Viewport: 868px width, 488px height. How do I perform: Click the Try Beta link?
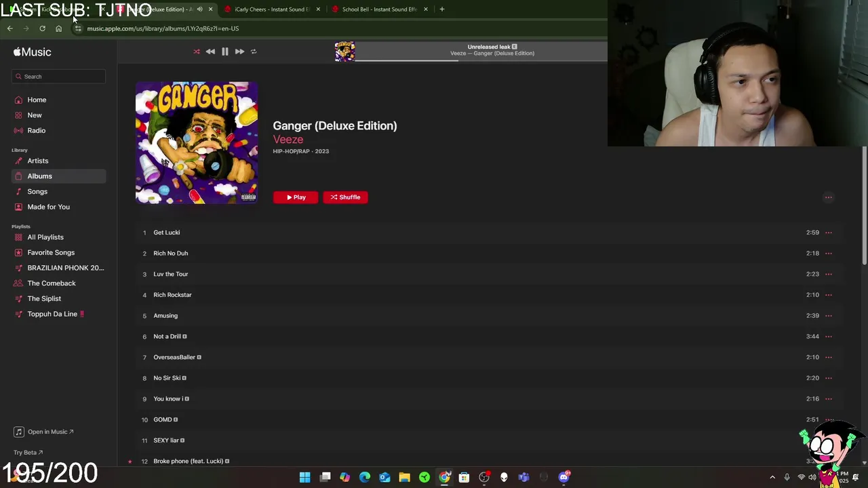[x=28, y=453]
